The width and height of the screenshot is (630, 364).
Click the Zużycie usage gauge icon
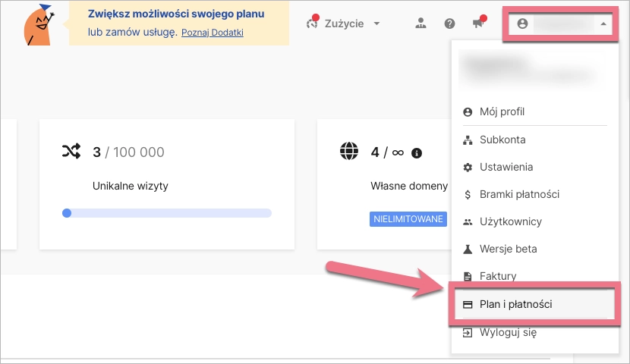(x=311, y=24)
